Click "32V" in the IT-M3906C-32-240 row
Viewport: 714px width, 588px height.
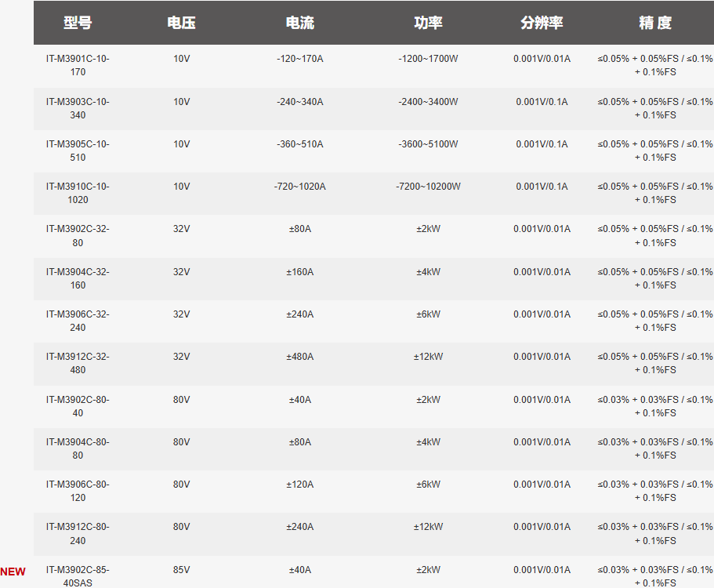[x=181, y=314]
